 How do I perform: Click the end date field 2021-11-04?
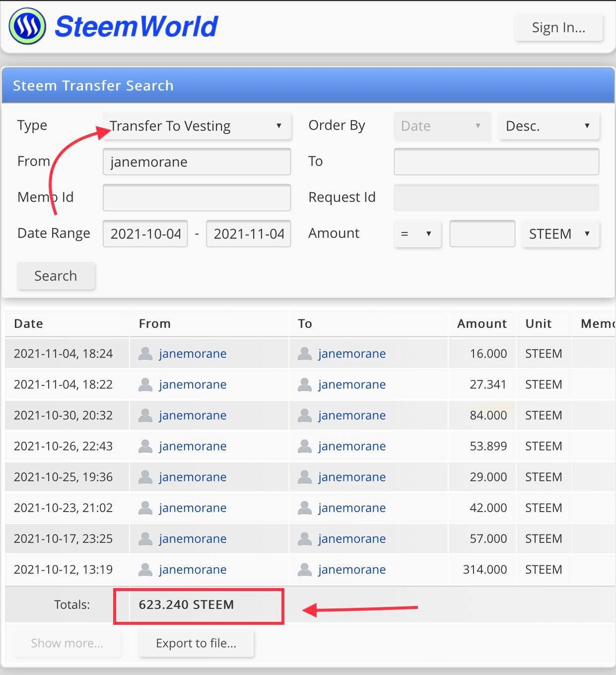(248, 234)
